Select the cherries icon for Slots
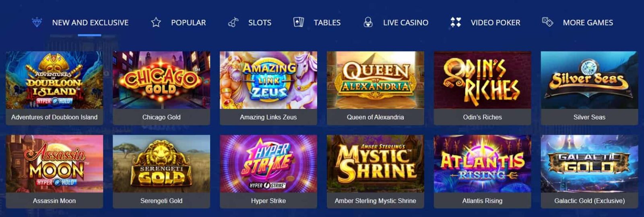644x217 pixels. pos(233,22)
